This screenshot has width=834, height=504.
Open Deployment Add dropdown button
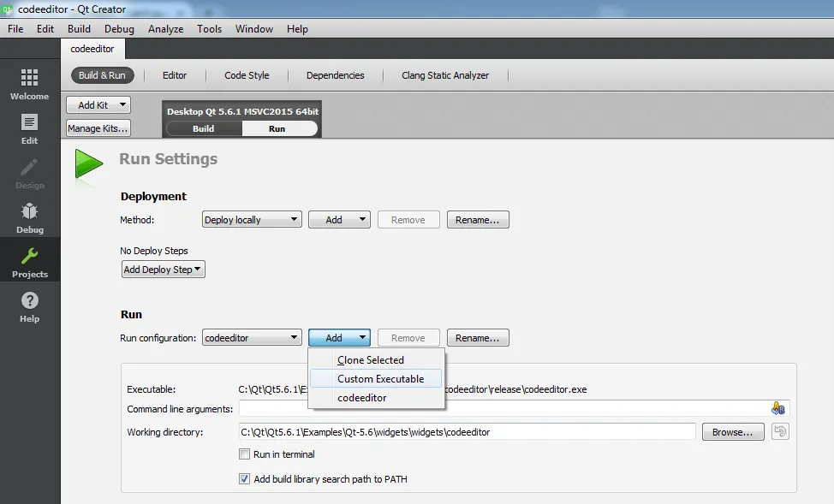(x=339, y=220)
